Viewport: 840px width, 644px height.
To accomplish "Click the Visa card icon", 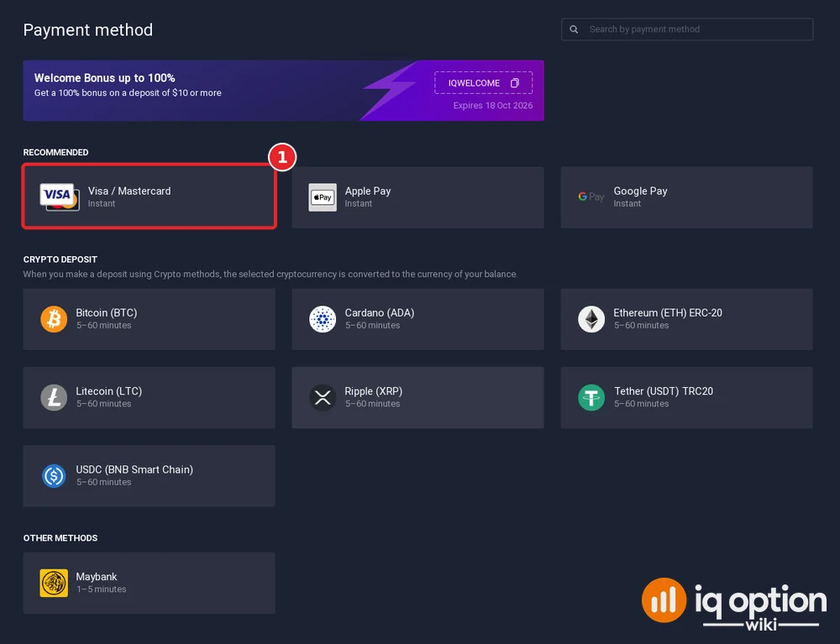I will (60, 197).
